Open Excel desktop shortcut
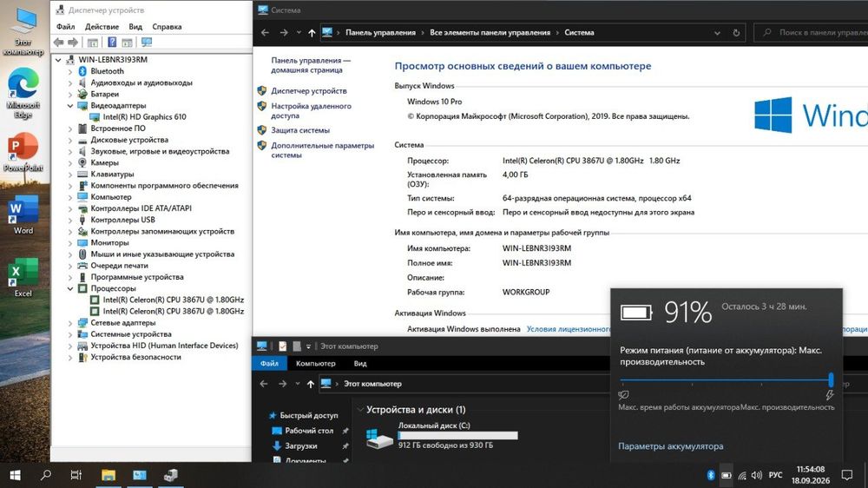Viewport: 868px width, 488px height. (x=23, y=278)
